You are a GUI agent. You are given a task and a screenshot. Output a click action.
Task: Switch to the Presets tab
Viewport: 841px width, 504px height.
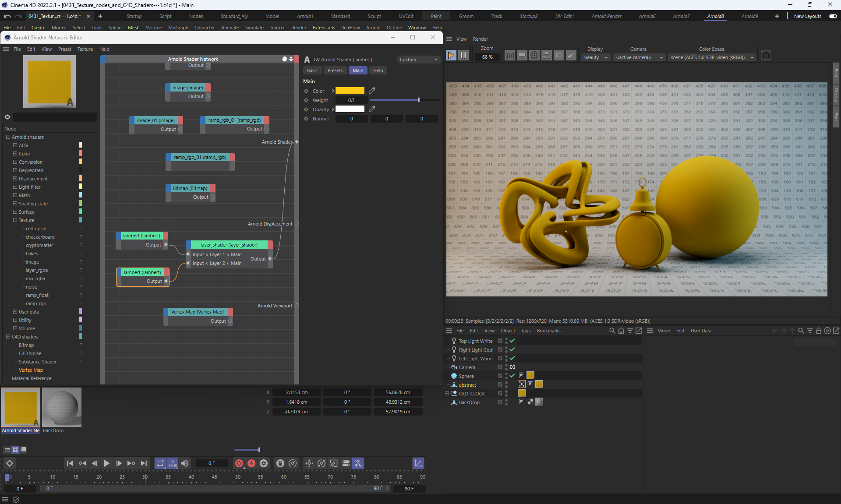[x=335, y=70]
